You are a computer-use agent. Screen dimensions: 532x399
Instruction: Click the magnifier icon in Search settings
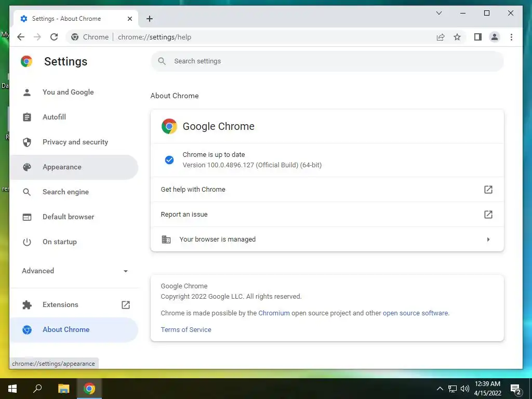point(162,61)
